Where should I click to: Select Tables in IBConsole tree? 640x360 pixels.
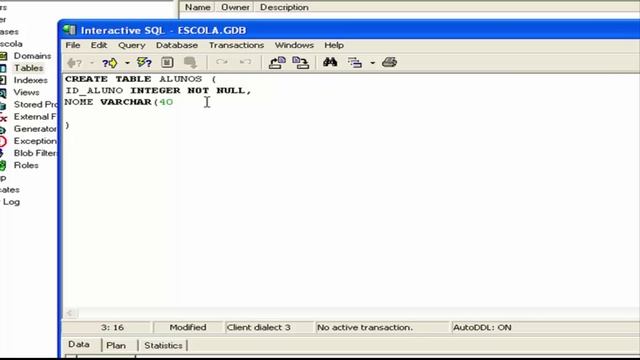click(28, 68)
